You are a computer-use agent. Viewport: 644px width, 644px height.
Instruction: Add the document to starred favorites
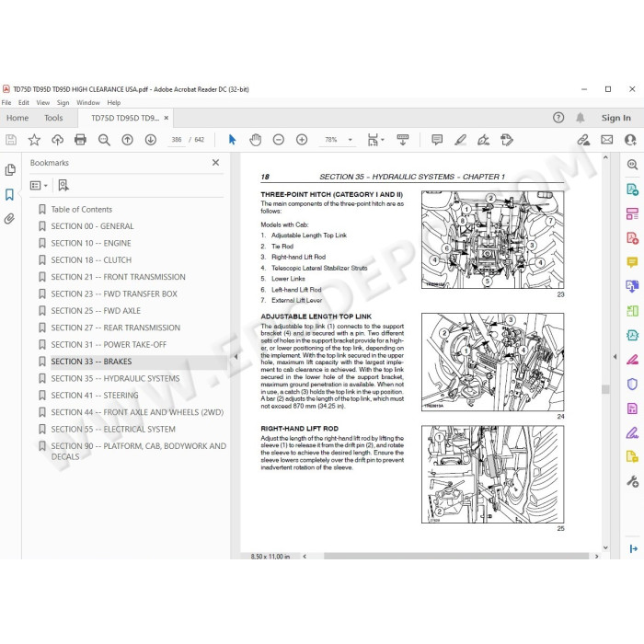click(x=34, y=140)
